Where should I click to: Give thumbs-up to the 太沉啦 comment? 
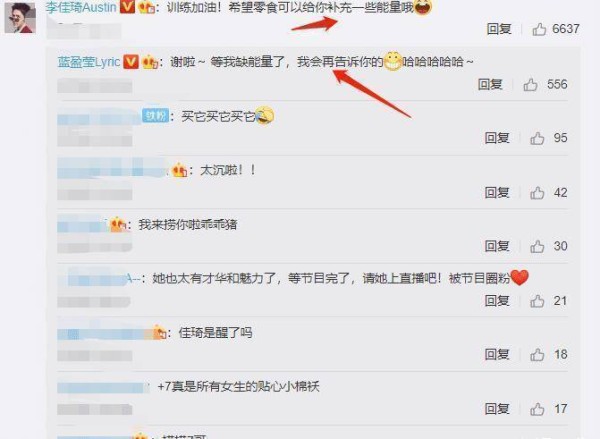(537, 193)
